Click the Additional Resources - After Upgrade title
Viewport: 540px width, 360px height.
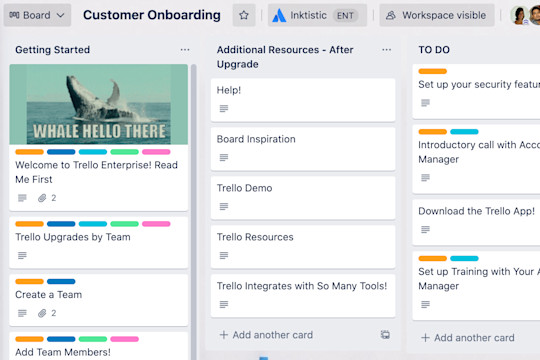tap(285, 57)
